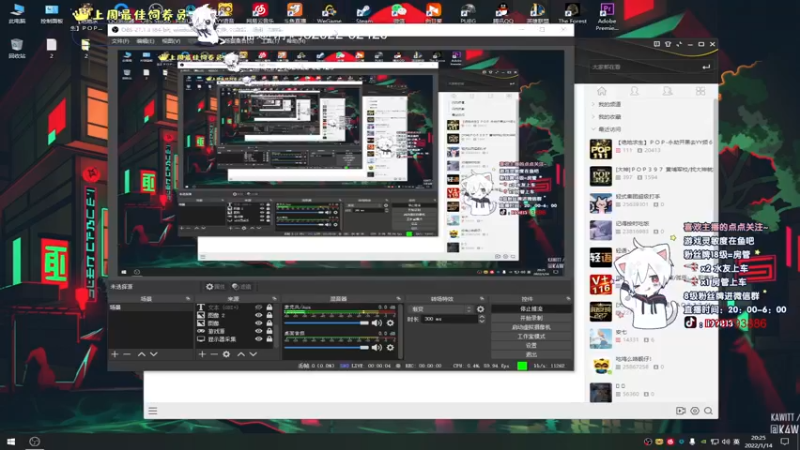Open transition properties gear icon
The image size is (800, 450).
click(x=480, y=309)
